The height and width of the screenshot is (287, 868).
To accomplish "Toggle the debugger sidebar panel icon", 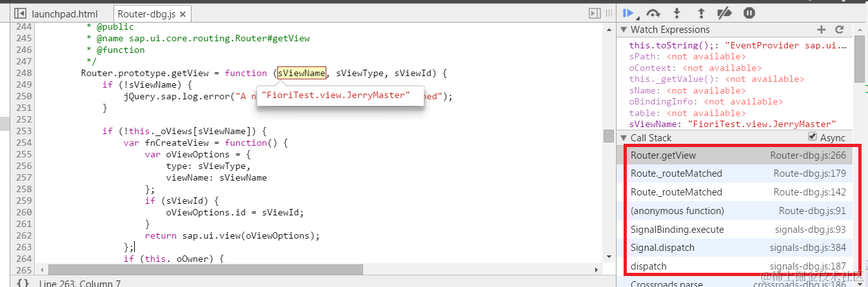I will click(595, 13).
